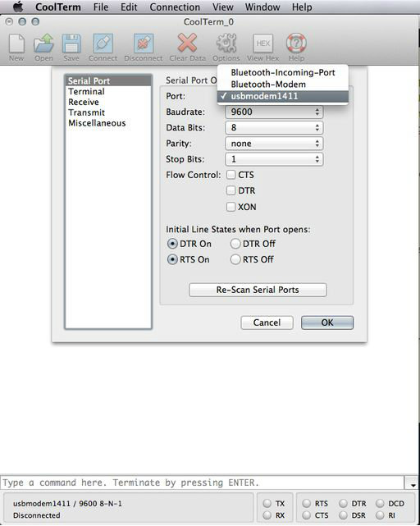This screenshot has width=420, height=526.
Task: Select the RTS Off radio button
Action: pos(235,259)
